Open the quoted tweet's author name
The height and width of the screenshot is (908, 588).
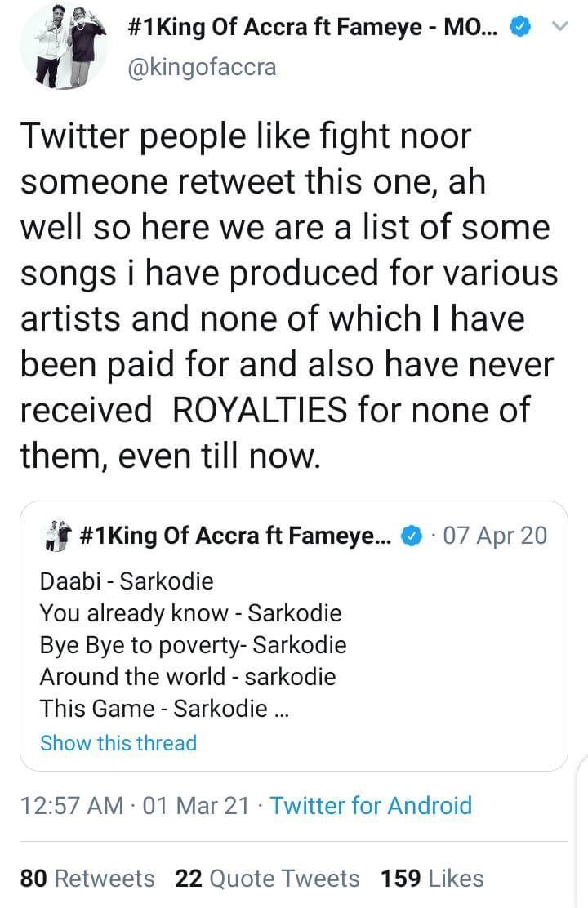pyautogui.click(x=237, y=536)
